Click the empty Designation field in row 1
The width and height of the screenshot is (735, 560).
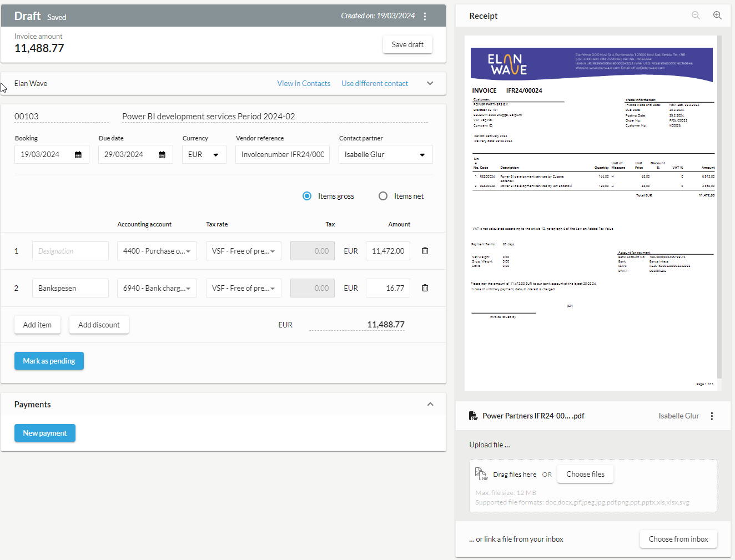click(x=71, y=251)
